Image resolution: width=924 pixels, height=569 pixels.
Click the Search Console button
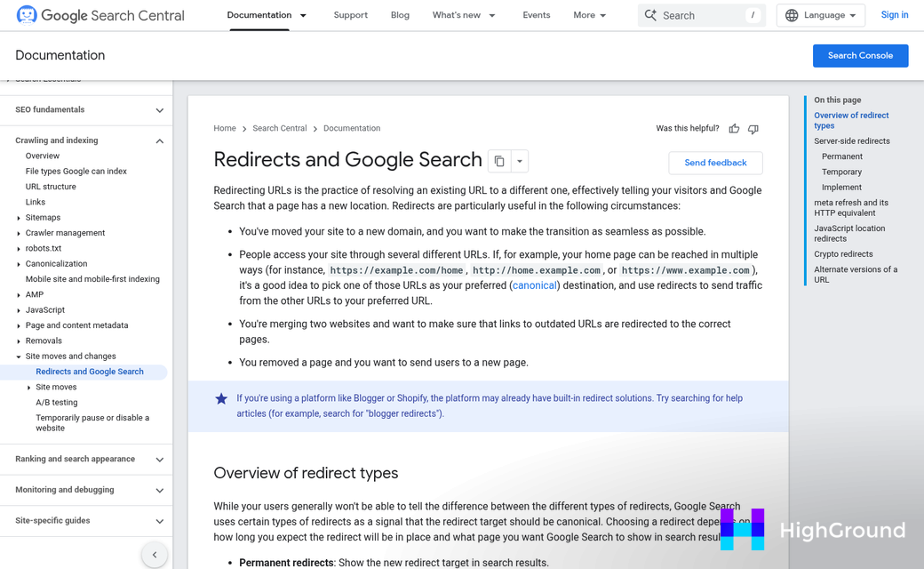pos(860,55)
